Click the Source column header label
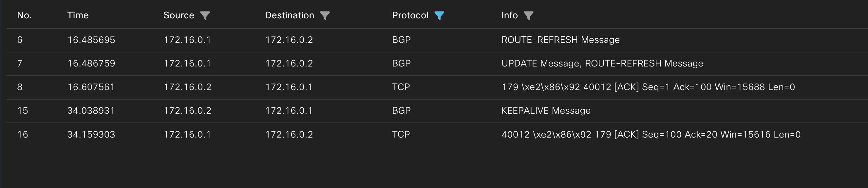Image resolution: width=868 pixels, height=188 pixels. click(x=179, y=15)
